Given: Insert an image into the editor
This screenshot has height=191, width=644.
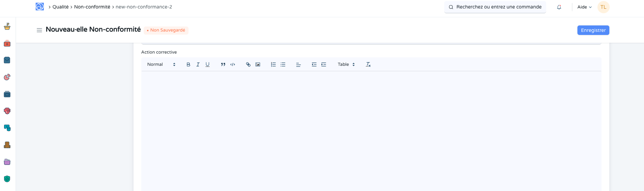Looking at the screenshot, I should [x=258, y=64].
